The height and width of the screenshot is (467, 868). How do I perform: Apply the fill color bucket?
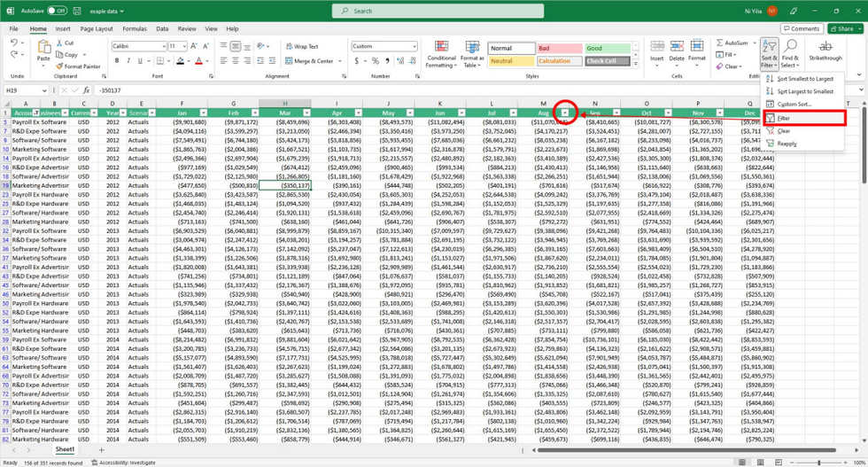pos(180,61)
